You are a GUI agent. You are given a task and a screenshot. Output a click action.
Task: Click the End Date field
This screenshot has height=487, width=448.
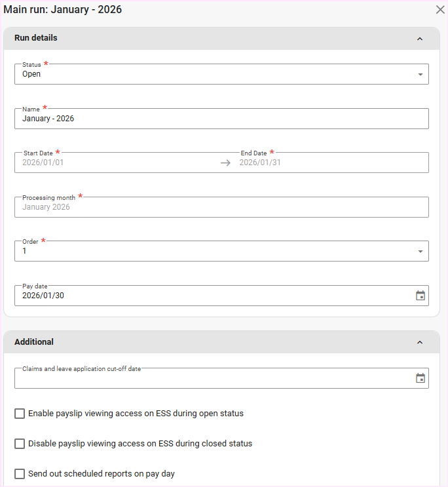click(x=327, y=163)
